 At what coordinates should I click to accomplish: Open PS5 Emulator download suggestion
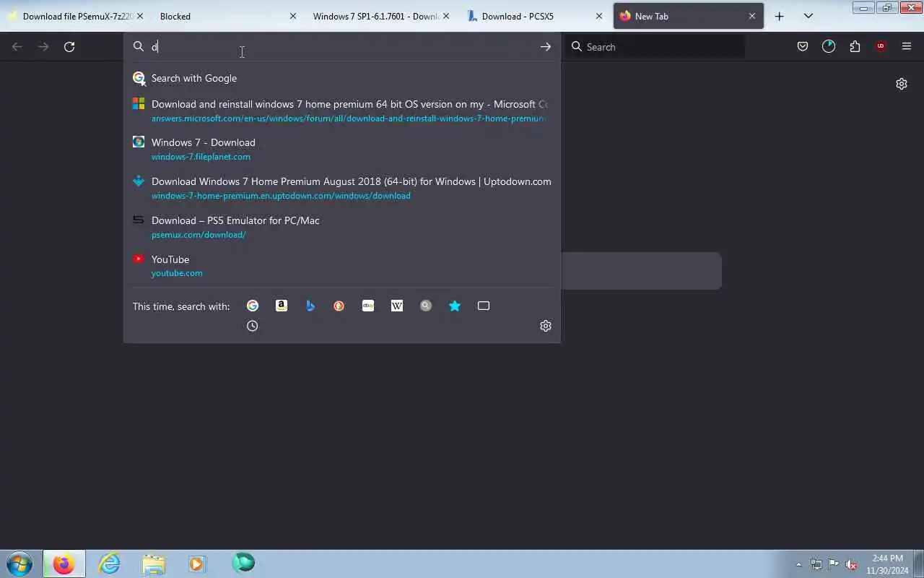point(341,227)
